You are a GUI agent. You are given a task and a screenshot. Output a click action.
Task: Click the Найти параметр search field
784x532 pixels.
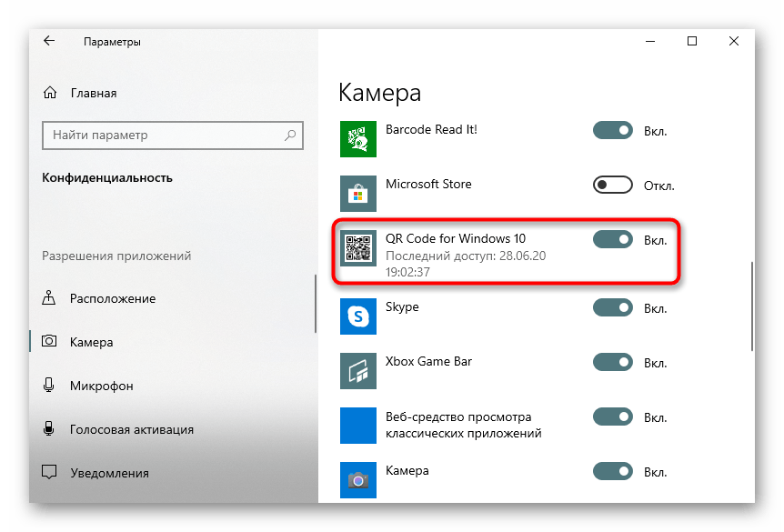click(x=173, y=135)
